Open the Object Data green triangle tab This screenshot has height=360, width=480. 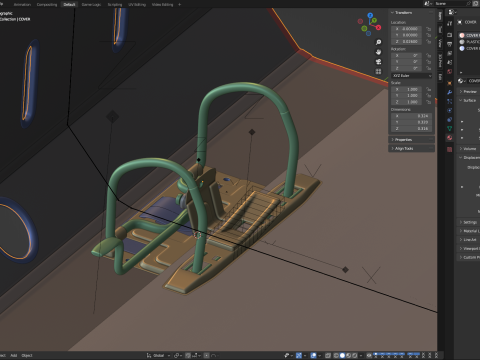450,128
